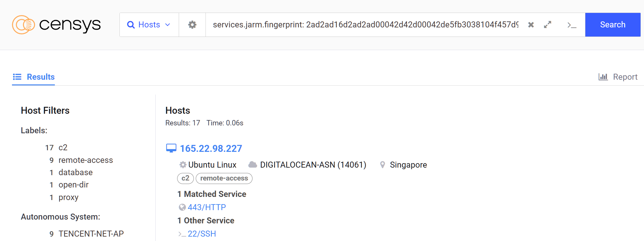
Task: Click the magnifier icon in Hosts selector
Action: (x=131, y=25)
